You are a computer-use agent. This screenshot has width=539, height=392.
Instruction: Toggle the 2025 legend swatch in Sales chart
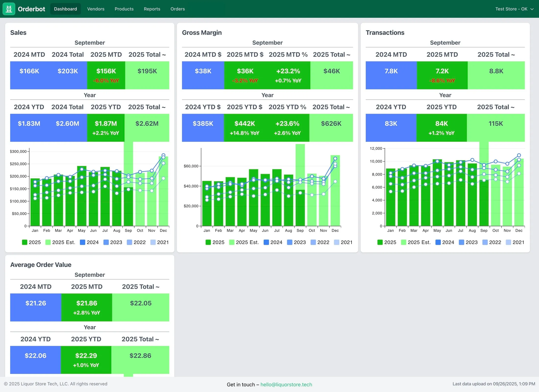pyautogui.click(x=24, y=242)
